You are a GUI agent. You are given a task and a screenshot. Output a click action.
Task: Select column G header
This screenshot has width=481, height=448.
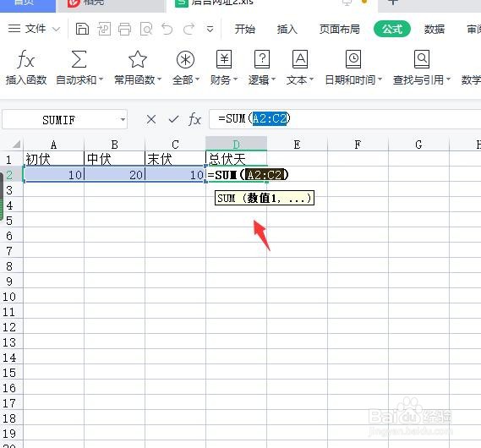(418, 144)
